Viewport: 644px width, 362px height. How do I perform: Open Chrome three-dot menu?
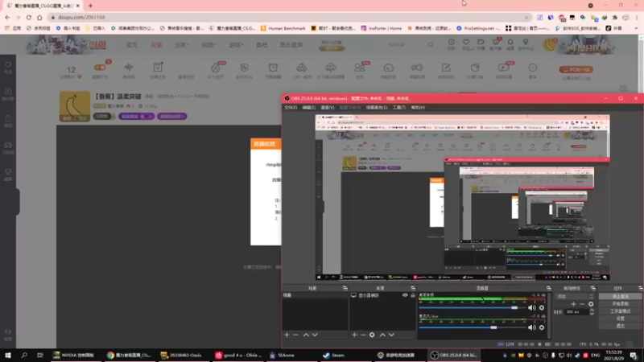coord(637,18)
